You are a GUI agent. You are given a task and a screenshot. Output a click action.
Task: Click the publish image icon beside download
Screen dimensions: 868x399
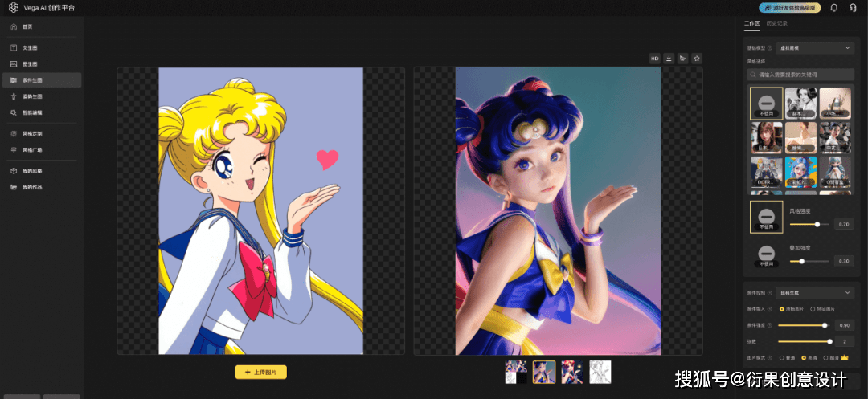point(683,58)
